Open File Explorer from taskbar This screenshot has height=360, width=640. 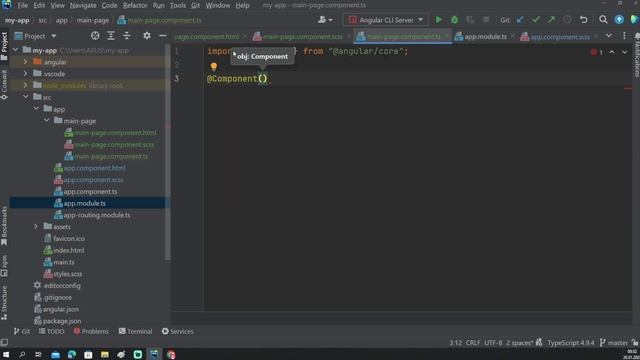pos(104,354)
